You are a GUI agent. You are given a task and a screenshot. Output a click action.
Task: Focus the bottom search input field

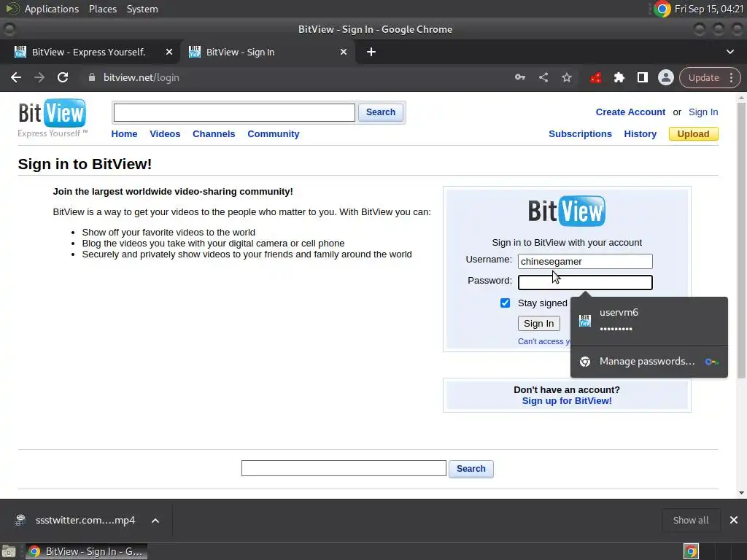(344, 468)
